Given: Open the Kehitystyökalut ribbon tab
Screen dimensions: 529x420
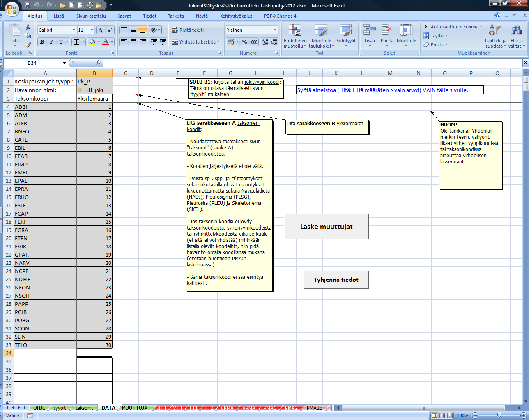Looking at the screenshot, I should [236, 16].
